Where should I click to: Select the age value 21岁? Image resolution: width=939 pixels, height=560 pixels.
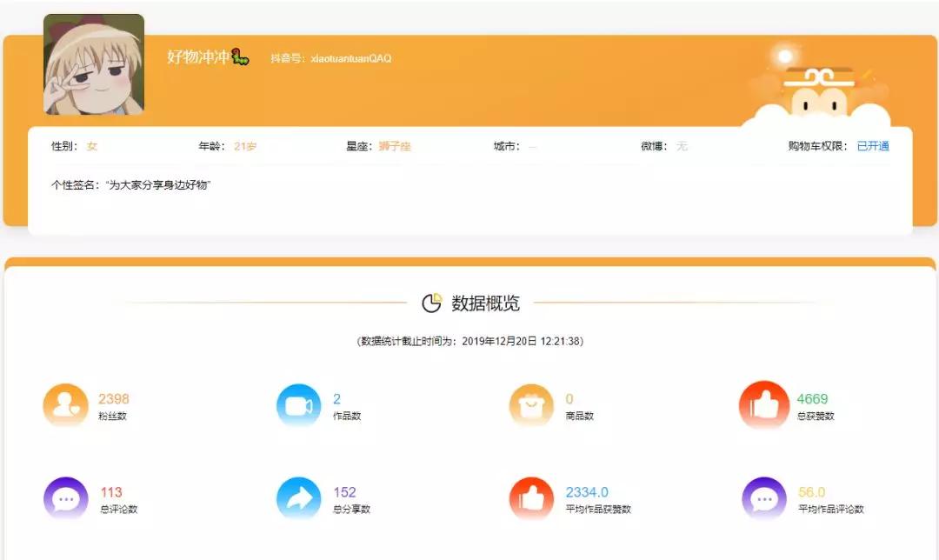[245, 146]
